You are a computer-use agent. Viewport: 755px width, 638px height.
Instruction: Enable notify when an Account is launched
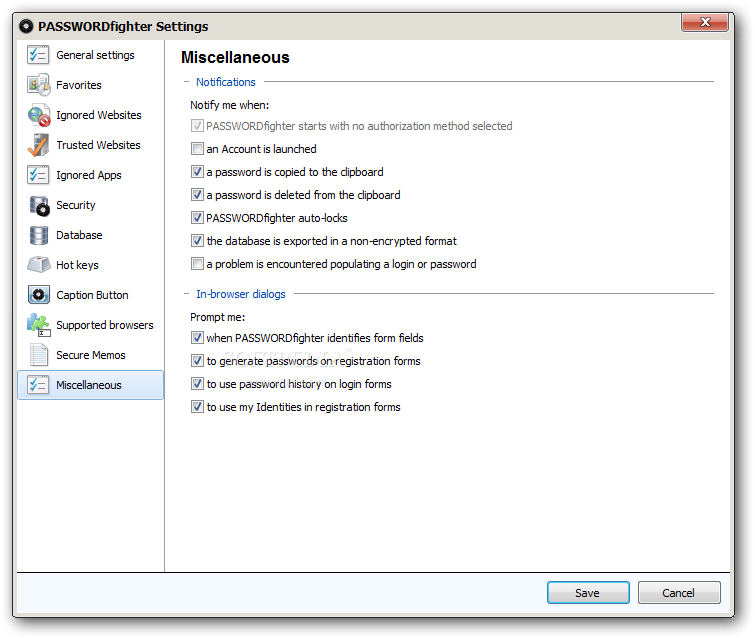click(x=197, y=148)
